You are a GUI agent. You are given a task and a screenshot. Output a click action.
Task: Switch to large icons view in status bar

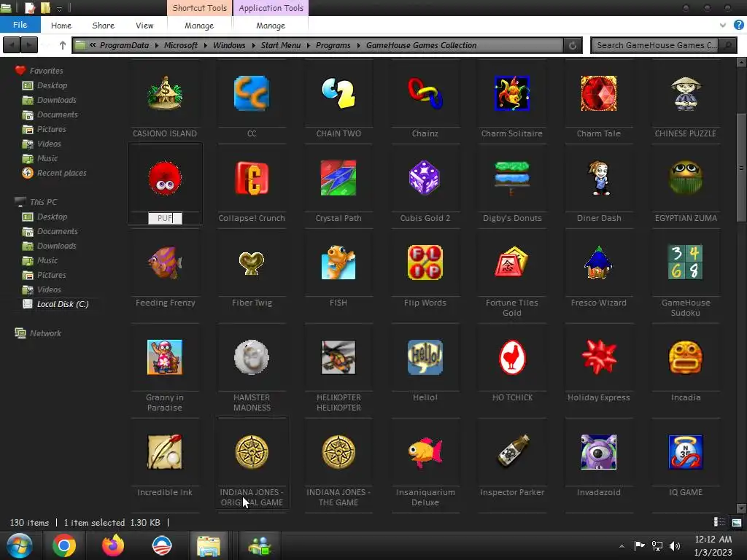(737, 522)
